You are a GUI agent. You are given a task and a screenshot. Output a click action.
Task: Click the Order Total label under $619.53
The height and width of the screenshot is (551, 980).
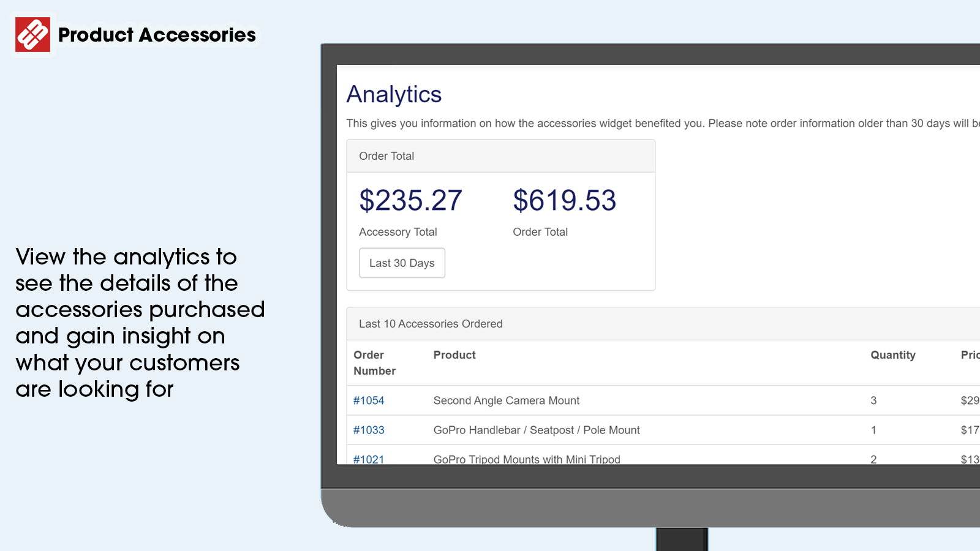pos(540,231)
